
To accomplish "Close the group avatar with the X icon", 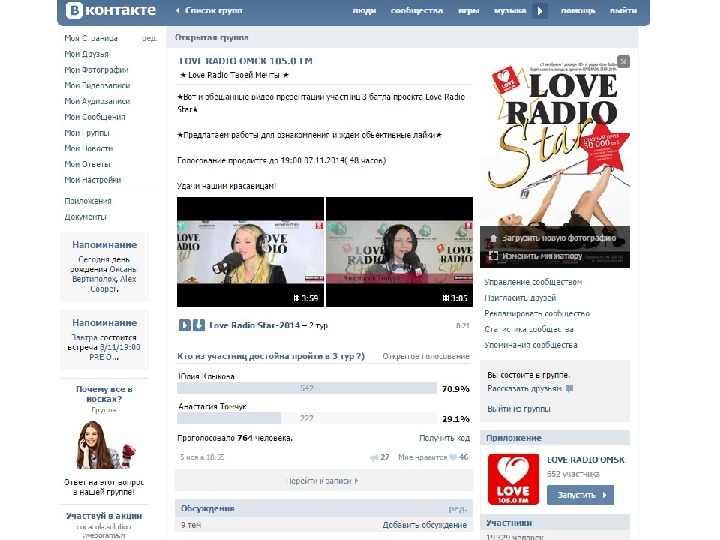I will 623,61.
